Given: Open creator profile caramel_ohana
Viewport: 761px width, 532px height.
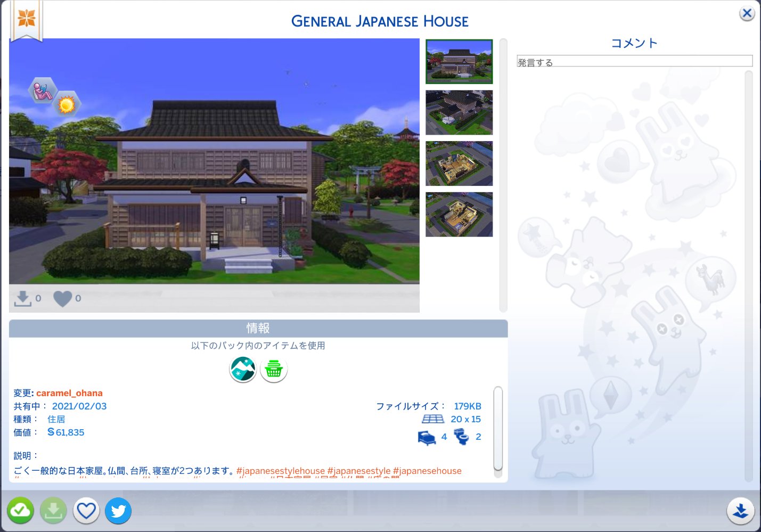Looking at the screenshot, I should click(69, 393).
